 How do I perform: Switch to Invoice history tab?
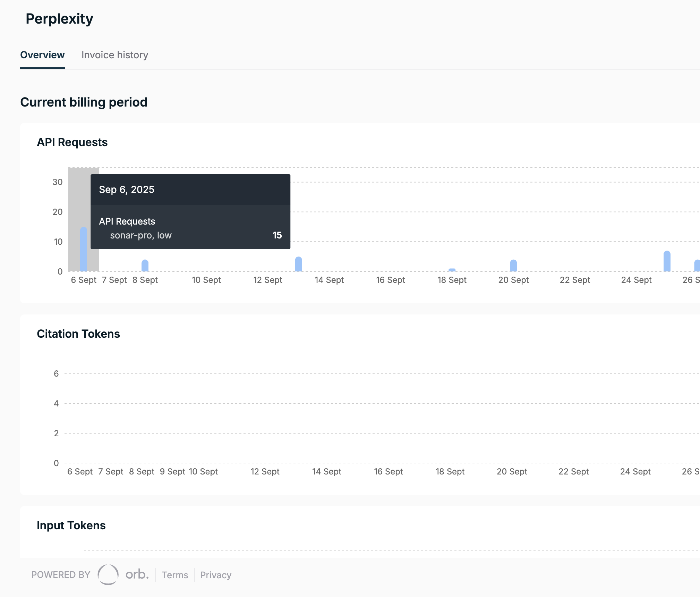[114, 55]
